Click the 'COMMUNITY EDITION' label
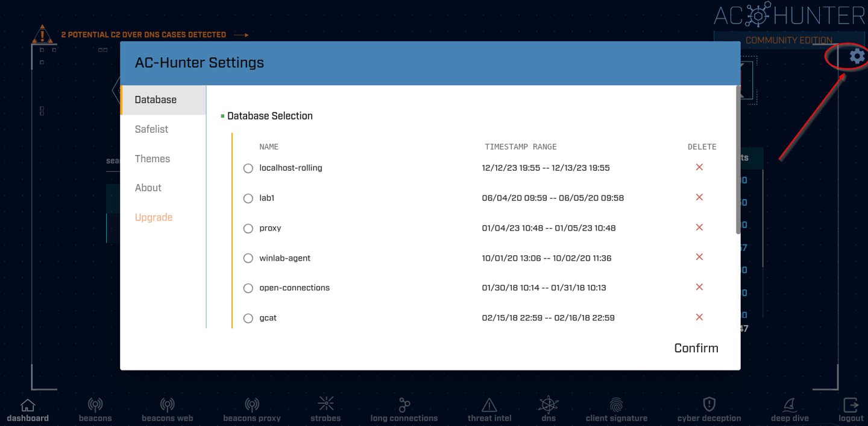This screenshot has height=426, width=868. coord(789,40)
